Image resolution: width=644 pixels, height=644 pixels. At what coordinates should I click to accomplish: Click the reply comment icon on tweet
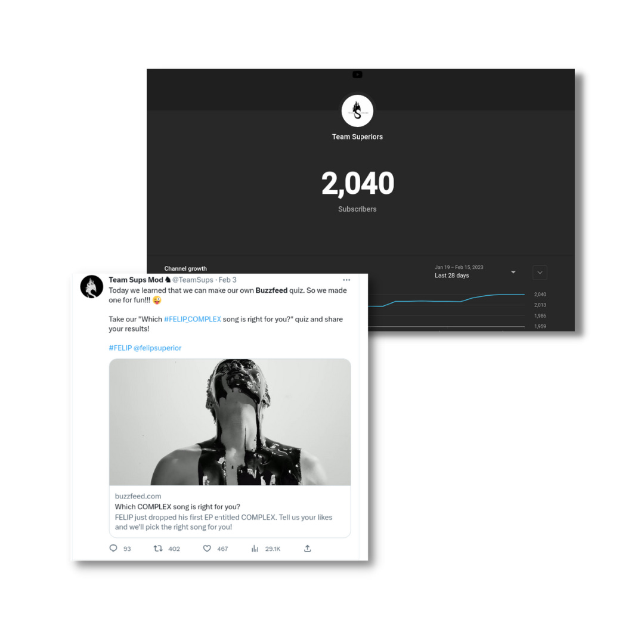click(x=113, y=549)
